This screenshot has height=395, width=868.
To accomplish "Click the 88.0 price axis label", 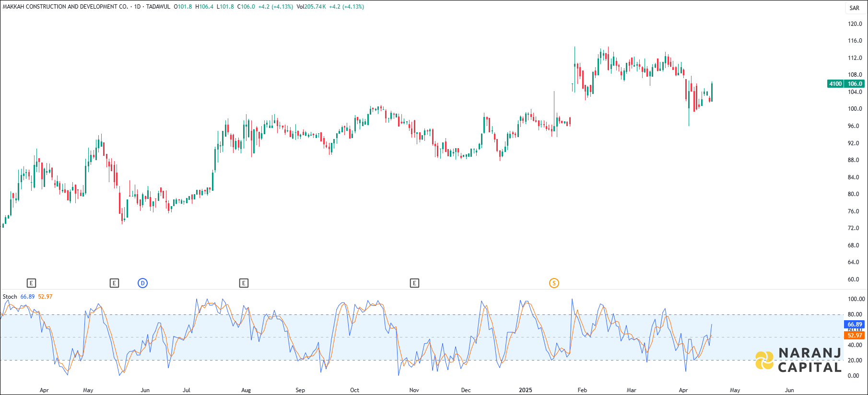I will (x=854, y=160).
